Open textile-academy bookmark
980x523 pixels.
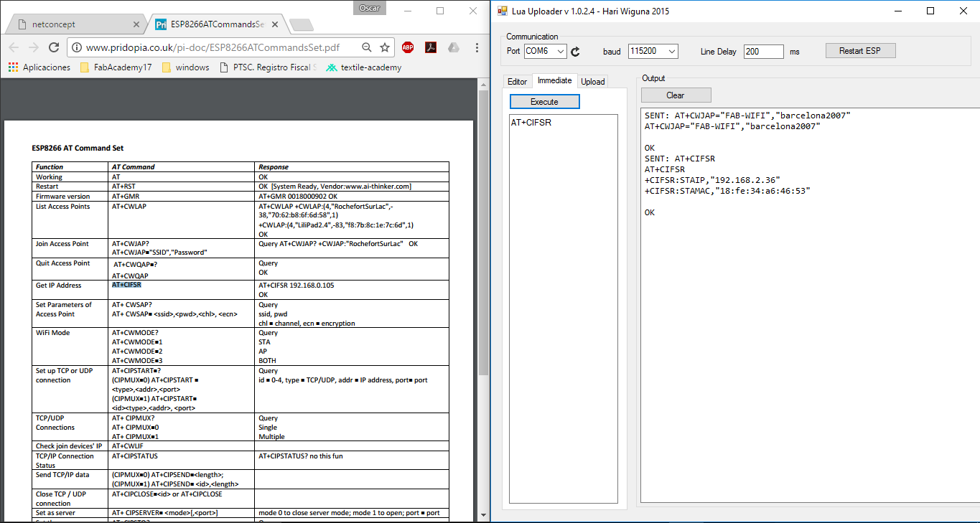point(364,67)
